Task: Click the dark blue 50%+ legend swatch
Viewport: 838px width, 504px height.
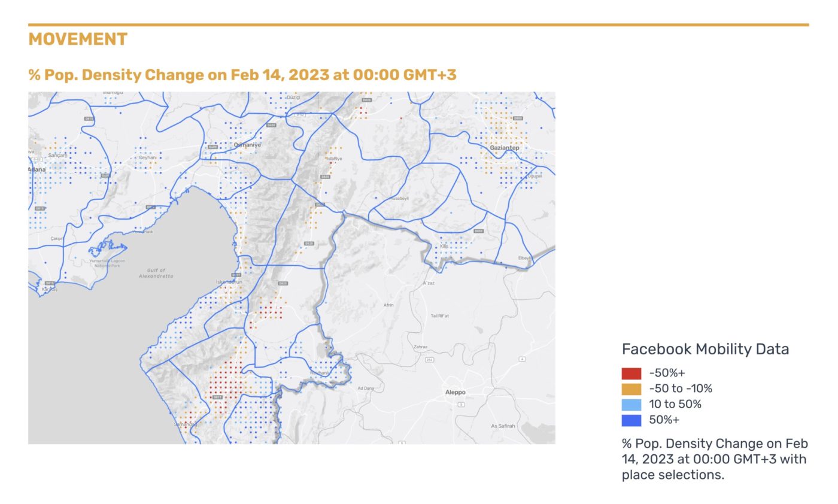Action: tap(631, 420)
